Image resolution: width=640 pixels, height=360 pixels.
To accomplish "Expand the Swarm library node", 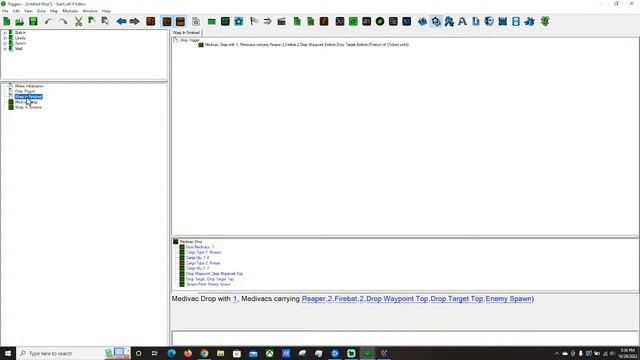I will pyautogui.click(x=5, y=43).
